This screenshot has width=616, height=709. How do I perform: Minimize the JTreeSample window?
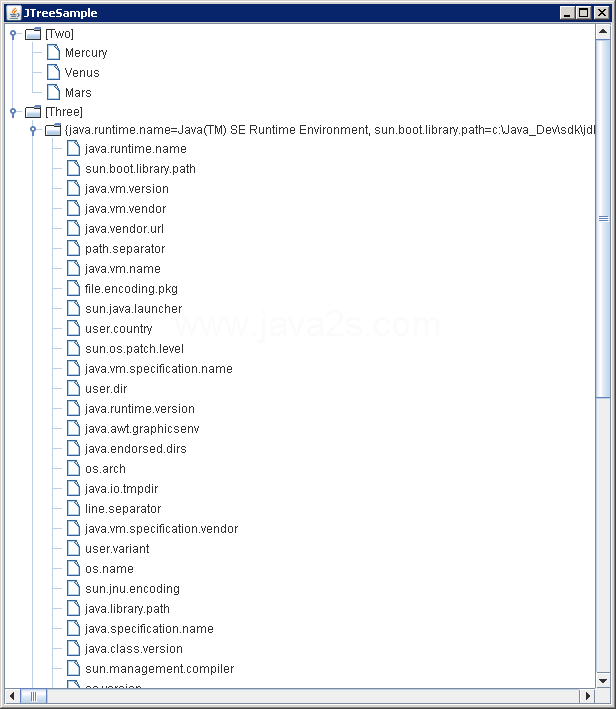pos(567,13)
